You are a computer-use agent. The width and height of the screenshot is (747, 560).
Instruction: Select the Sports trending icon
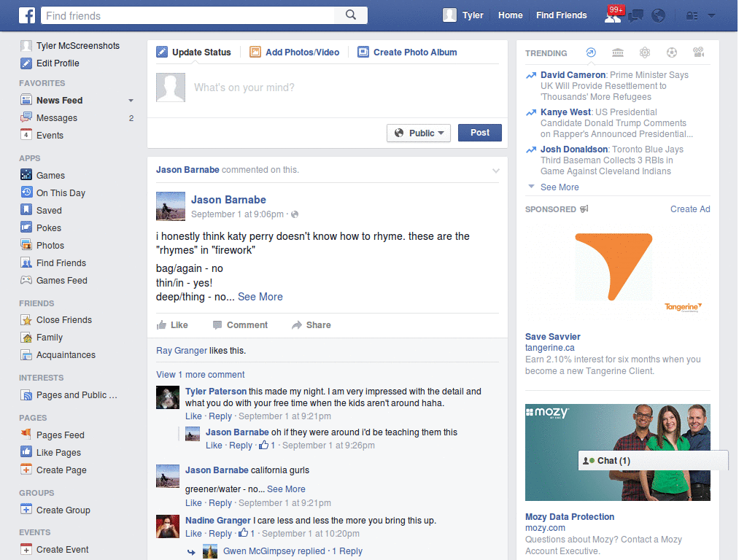point(672,52)
